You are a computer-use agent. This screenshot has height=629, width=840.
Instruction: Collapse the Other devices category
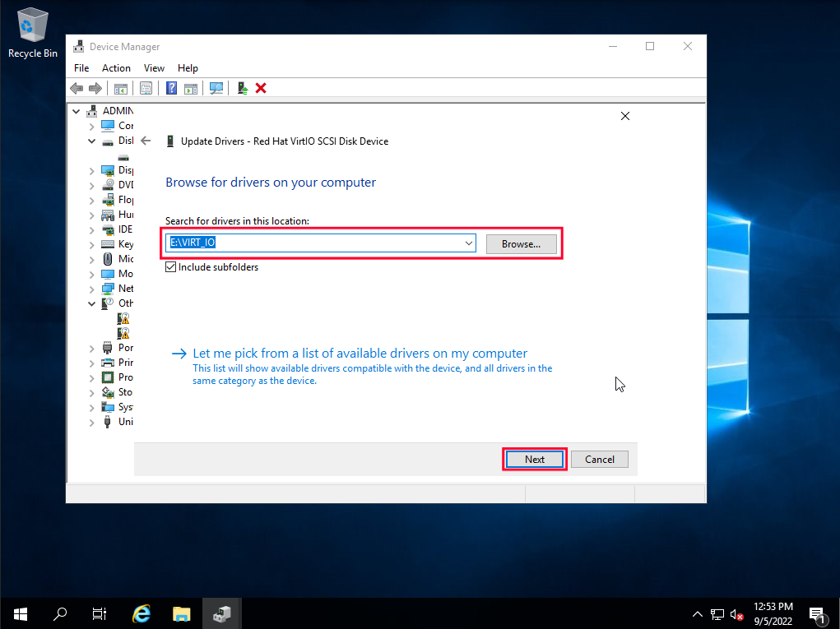[92, 303]
